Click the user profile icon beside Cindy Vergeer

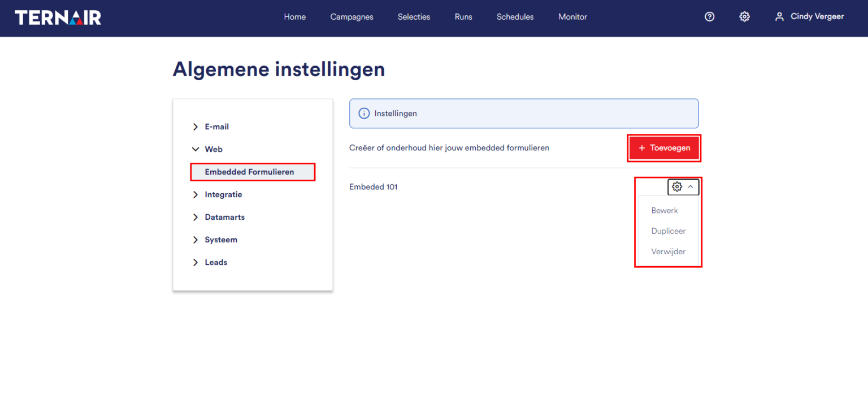[x=780, y=17]
